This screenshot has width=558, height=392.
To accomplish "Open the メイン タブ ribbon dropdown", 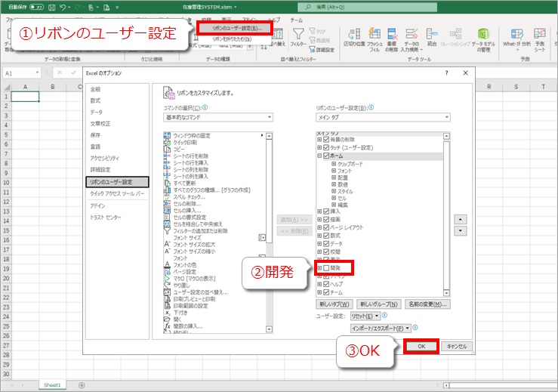I will click(383, 118).
